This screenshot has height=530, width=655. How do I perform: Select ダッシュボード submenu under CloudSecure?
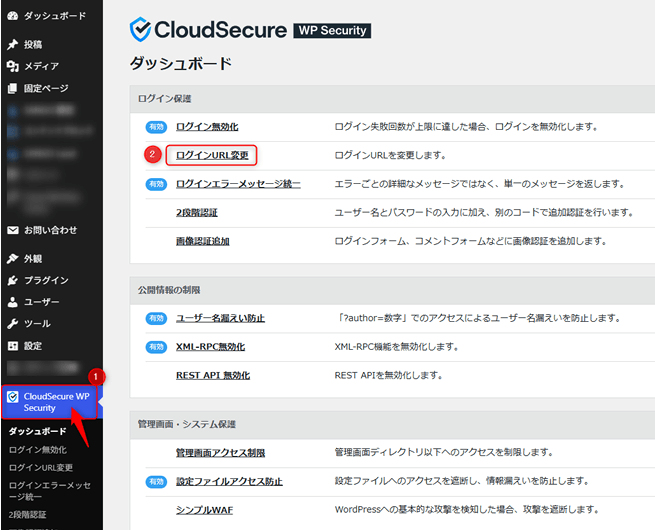click(38, 431)
